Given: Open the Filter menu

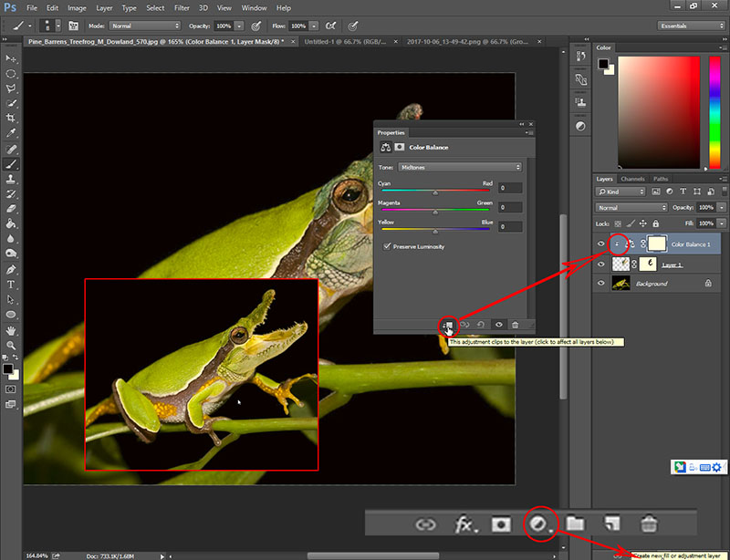Looking at the screenshot, I should (x=183, y=7).
